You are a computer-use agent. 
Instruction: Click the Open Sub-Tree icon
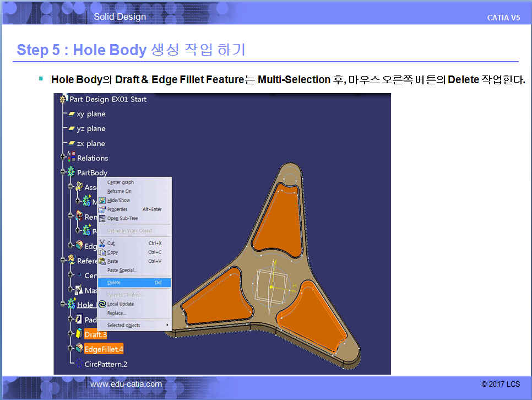point(102,218)
